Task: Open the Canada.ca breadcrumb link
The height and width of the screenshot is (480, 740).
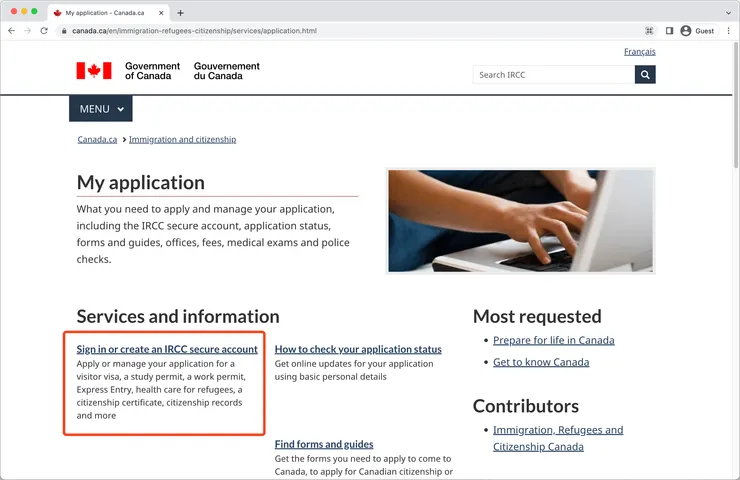Action: [x=97, y=139]
